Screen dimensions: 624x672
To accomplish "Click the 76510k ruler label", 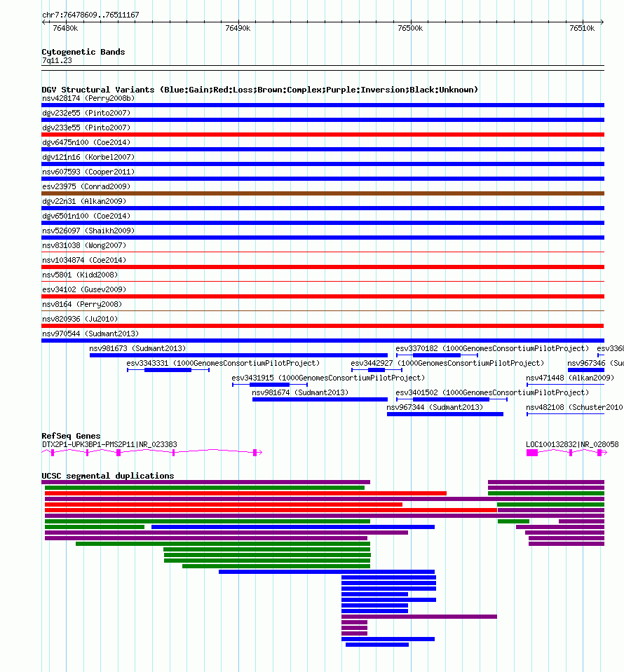I will pyautogui.click(x=582, y=28).
